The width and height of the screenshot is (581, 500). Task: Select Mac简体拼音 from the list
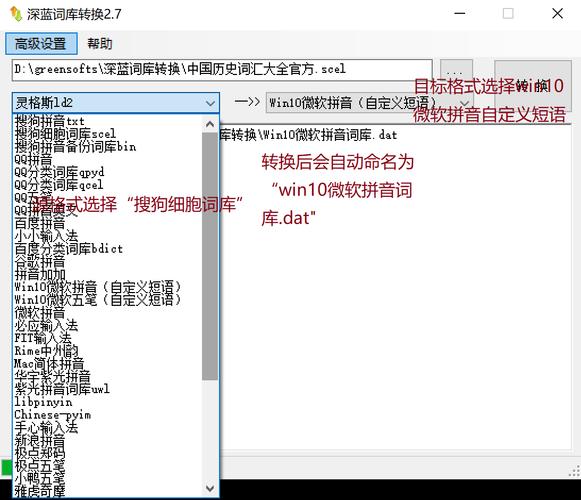(107, 364)
